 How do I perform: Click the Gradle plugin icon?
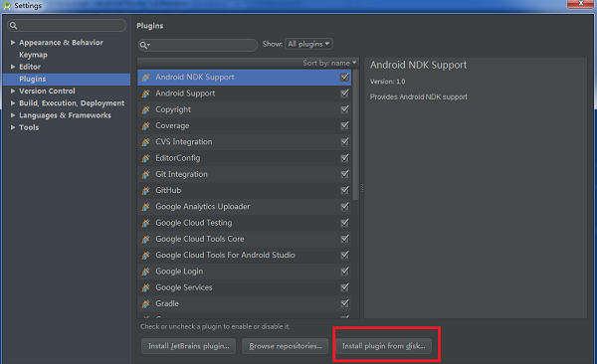click(146, 304)
